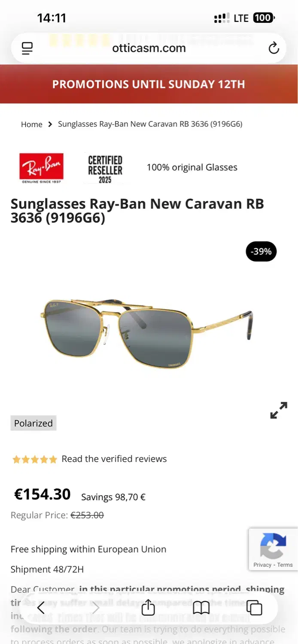The height and width of the screenshot is (644, 298).
Task: Open the reader/page menu icon in address bar
Action: pyautogui.click(x=27, y=48)
